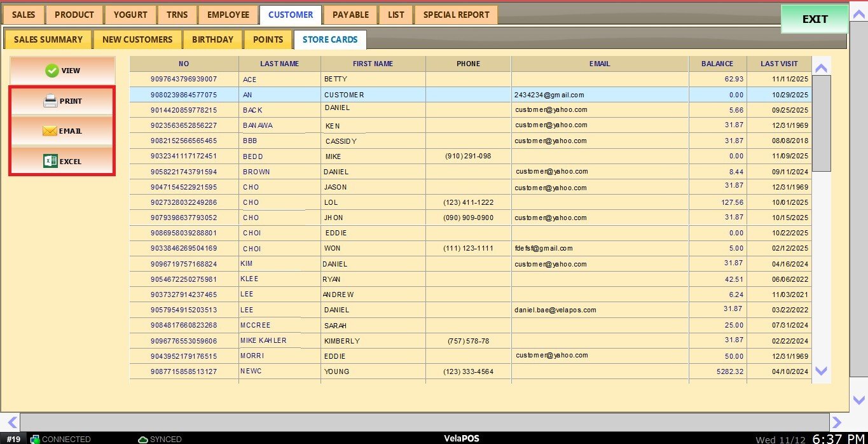Click the Excel export icon
The image size is (868, 444).
50,162
